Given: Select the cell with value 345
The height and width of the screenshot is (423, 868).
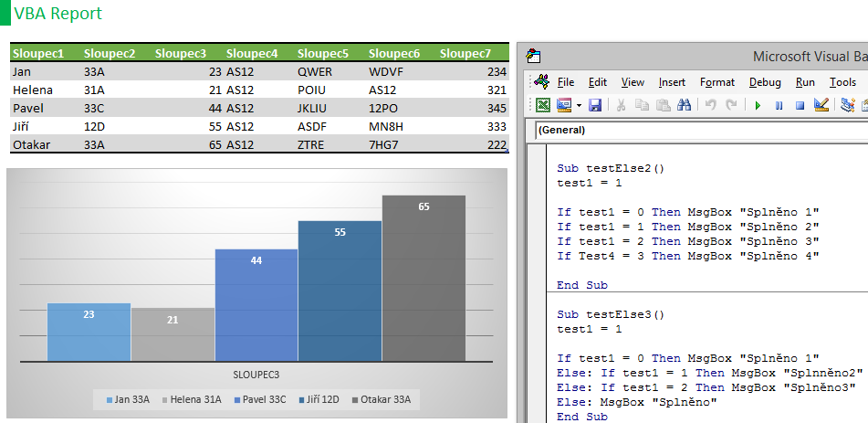Looking at the screenshot, I should click(474, 108).
